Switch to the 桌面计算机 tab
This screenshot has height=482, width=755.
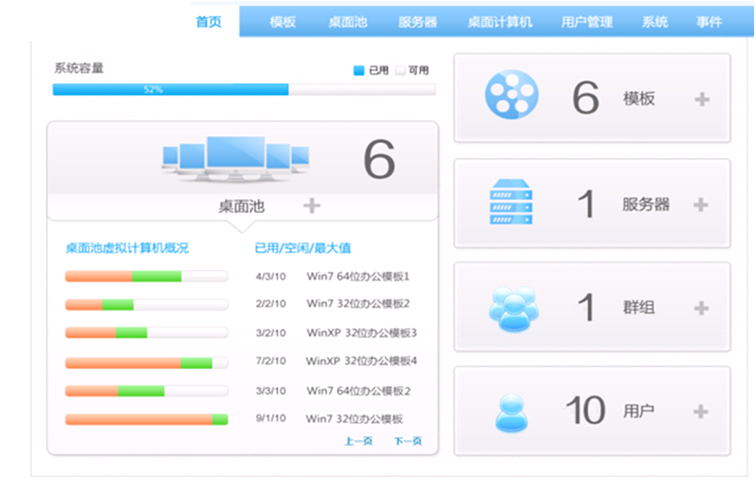[500, 22]
